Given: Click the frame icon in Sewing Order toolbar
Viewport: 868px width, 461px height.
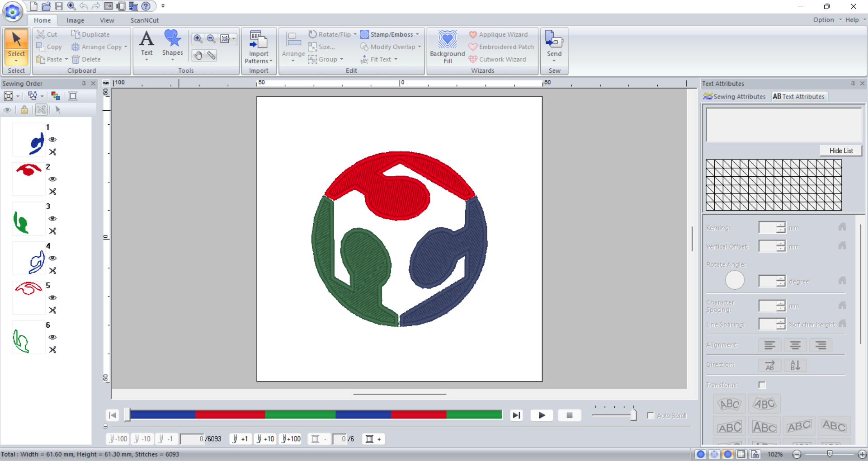Looking at the screenshot, I should tap(73, 96).
